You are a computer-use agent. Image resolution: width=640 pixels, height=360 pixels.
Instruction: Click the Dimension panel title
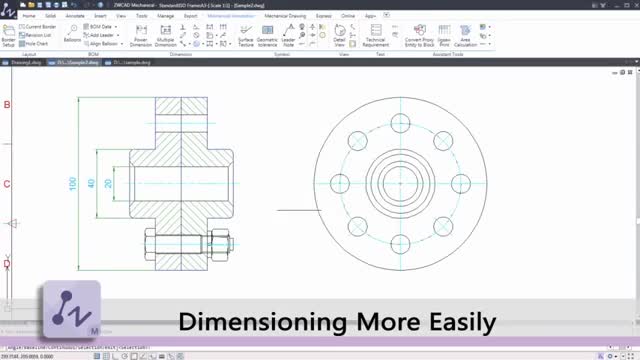181,54
